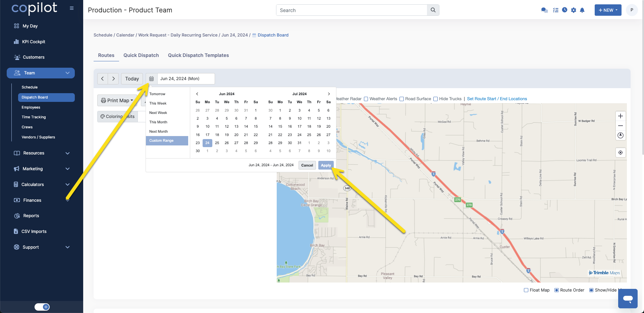Go to the next day with the right arrow
This screenshot has width=644, height=313.
tap(113, 79)
